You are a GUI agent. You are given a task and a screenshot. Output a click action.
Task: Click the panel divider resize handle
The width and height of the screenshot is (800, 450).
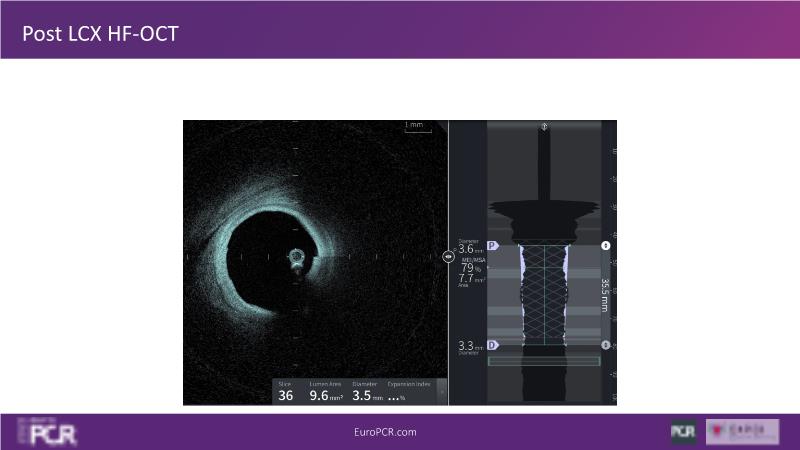(449, 256)
